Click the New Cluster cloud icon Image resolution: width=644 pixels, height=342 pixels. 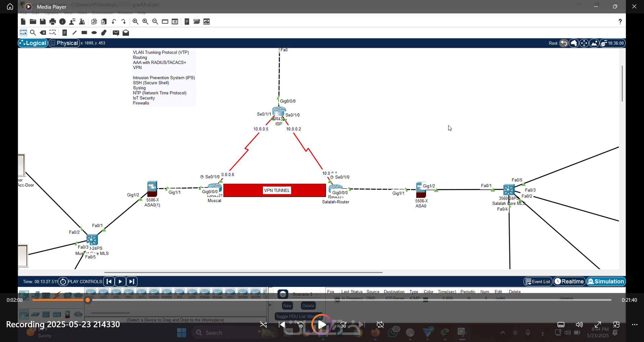(574, 43)
